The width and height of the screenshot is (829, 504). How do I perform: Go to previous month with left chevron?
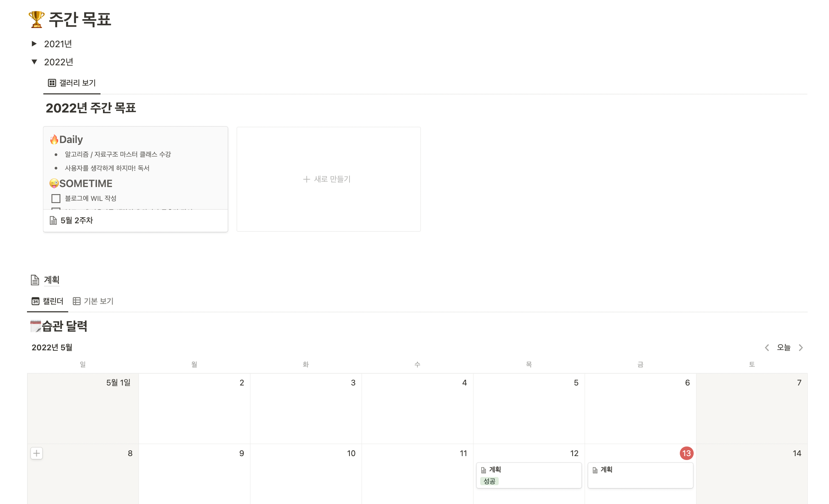767,347
